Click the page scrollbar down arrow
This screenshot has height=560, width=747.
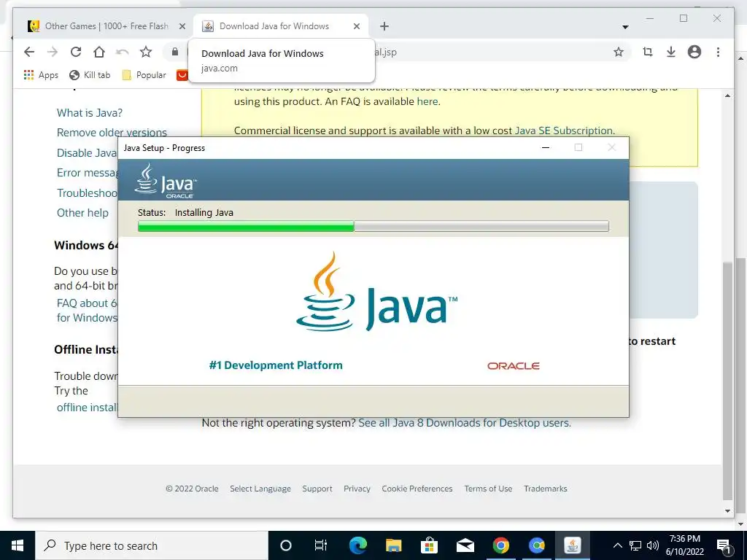(x=727, y=511)
